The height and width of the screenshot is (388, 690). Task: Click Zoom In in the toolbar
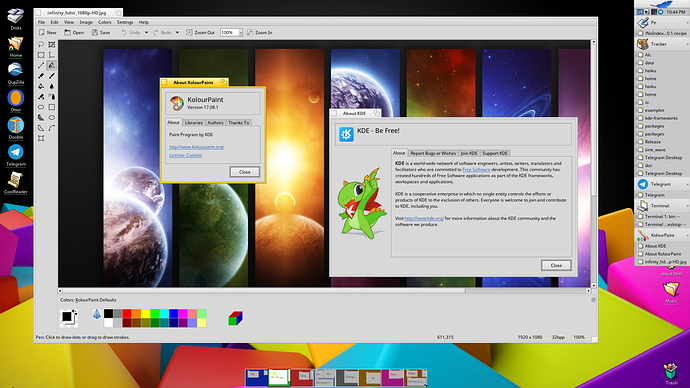click(260, 33)
